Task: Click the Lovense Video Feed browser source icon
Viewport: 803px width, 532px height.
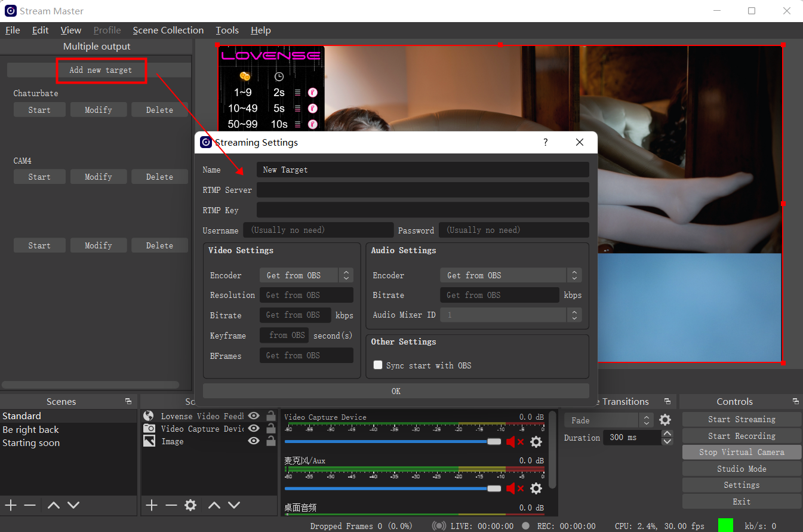Action: click(147, 415)
